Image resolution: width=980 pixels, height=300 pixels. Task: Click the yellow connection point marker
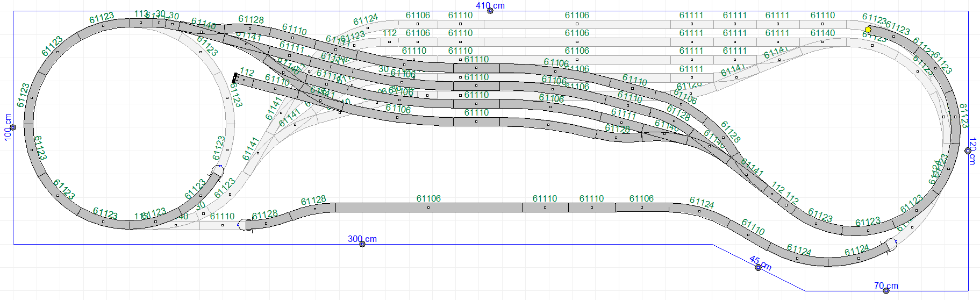tap(868, 30)
